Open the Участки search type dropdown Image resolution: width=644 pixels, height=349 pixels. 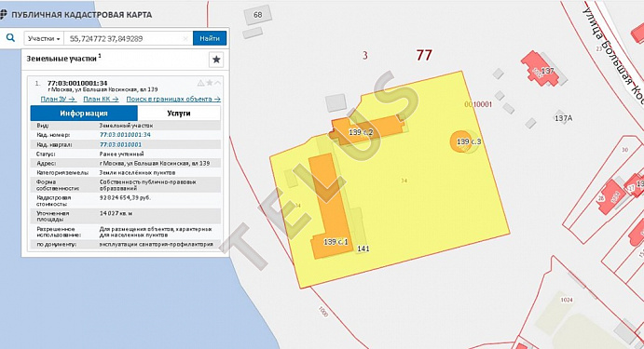(44, 38)
